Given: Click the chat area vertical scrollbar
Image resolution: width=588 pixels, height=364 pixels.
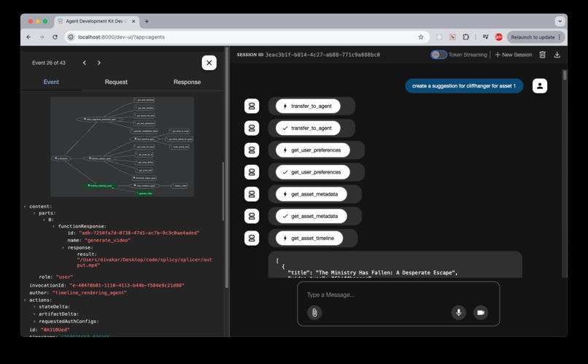Looking at the screenshot, I should coord(565,75).
